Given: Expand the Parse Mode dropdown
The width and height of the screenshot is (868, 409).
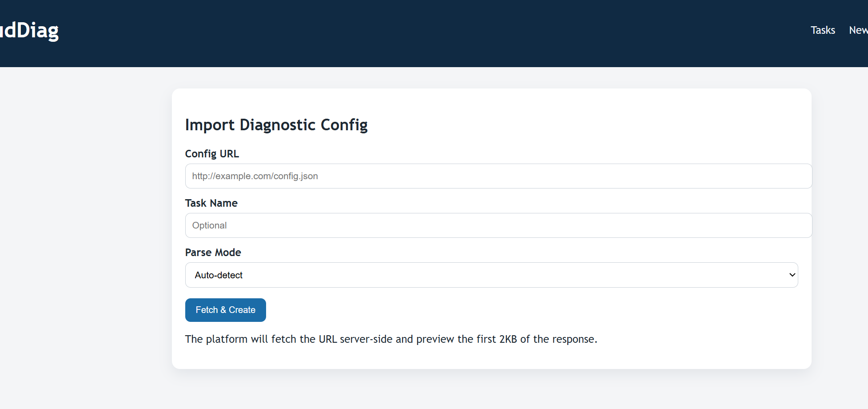Looking at the screenshot, I should click(x=491, y=275).
